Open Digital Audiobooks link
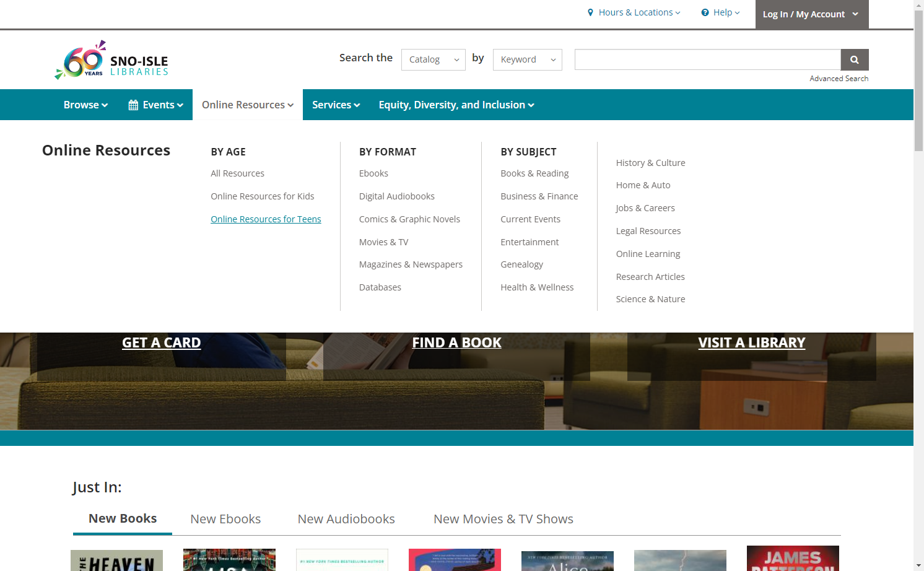 397,196
